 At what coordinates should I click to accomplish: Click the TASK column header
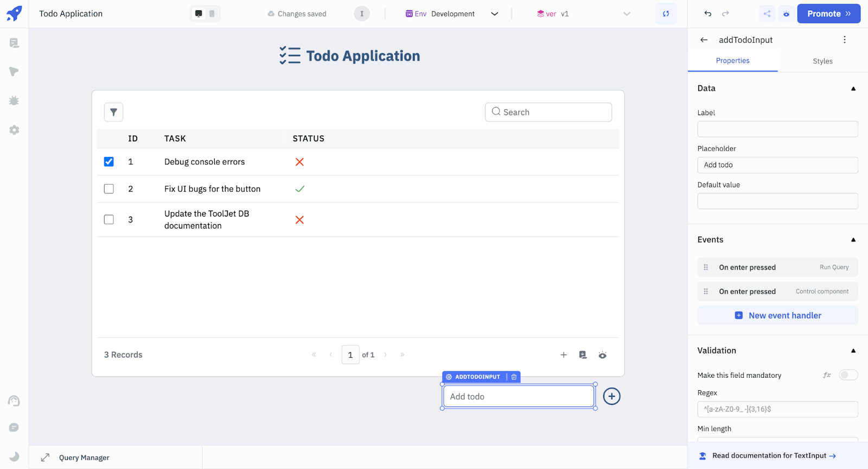pos(175,138)
